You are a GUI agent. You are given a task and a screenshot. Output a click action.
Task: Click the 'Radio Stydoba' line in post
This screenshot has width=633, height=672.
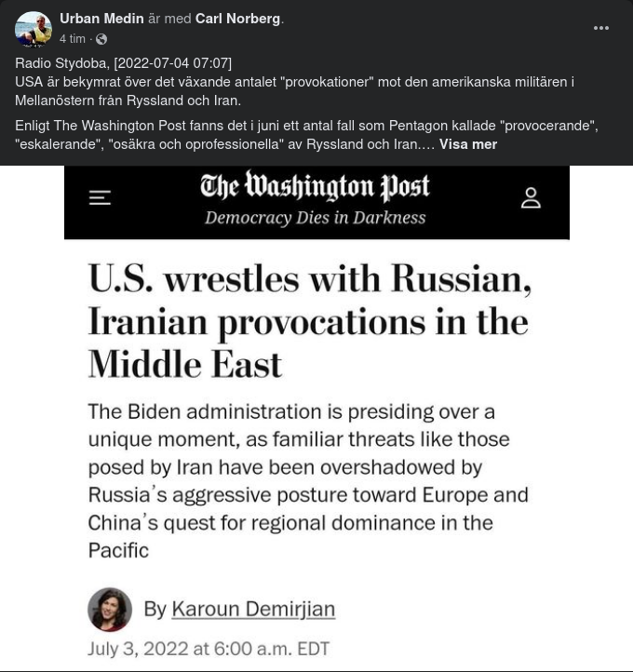[x=123, y=63]
